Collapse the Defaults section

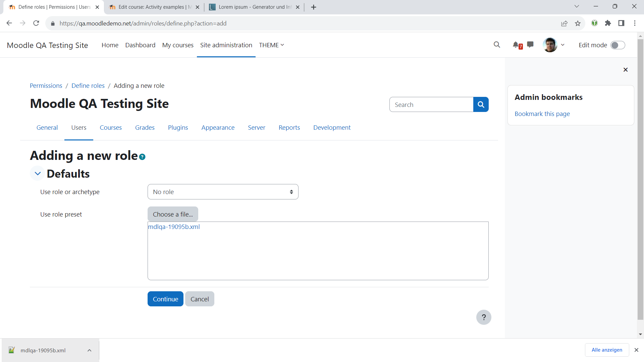click(x=38, y=174)
